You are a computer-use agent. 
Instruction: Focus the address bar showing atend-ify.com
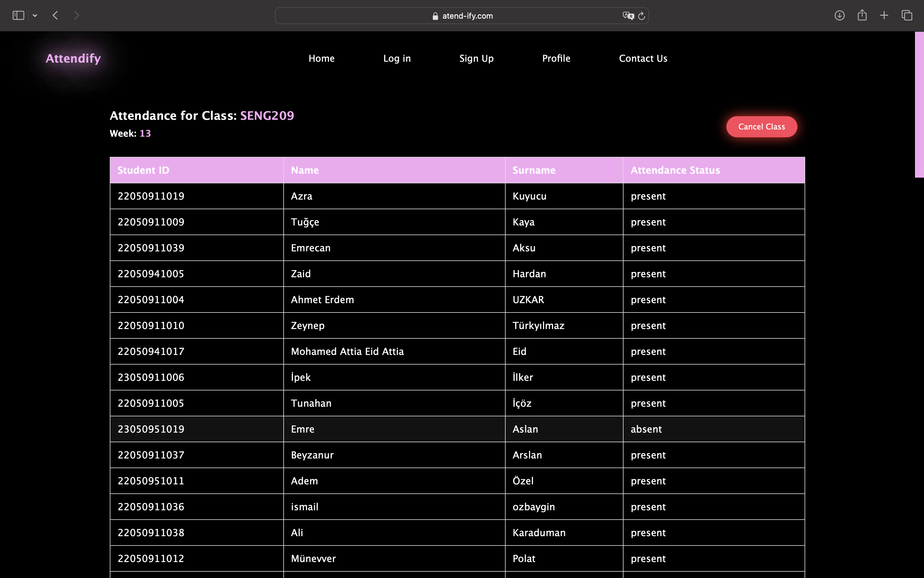pyautogui.click(x=462, y=16)
